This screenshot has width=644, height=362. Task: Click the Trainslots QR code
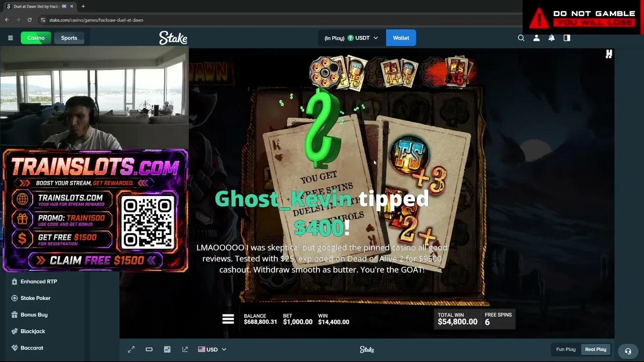[147, 223]
